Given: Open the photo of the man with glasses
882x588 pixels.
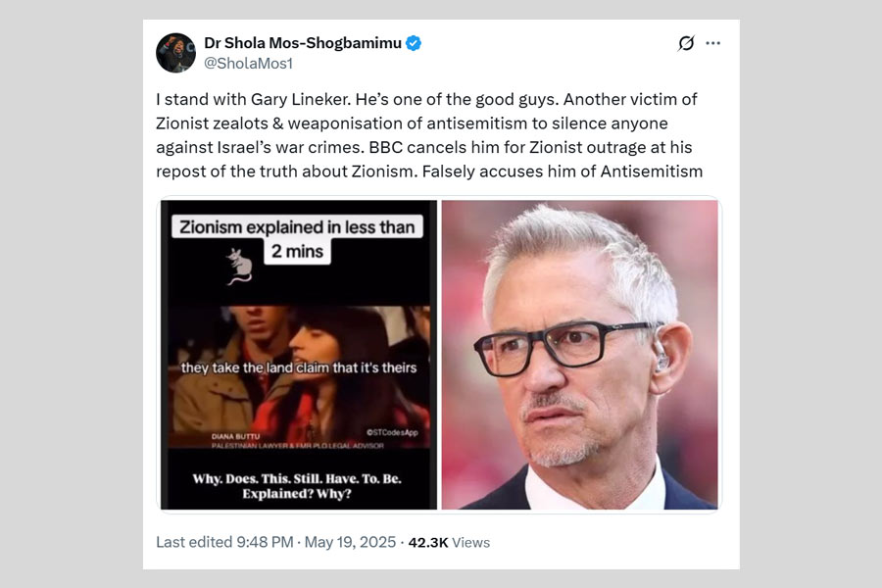Looking at the screenshot, I should click(579, 355).
